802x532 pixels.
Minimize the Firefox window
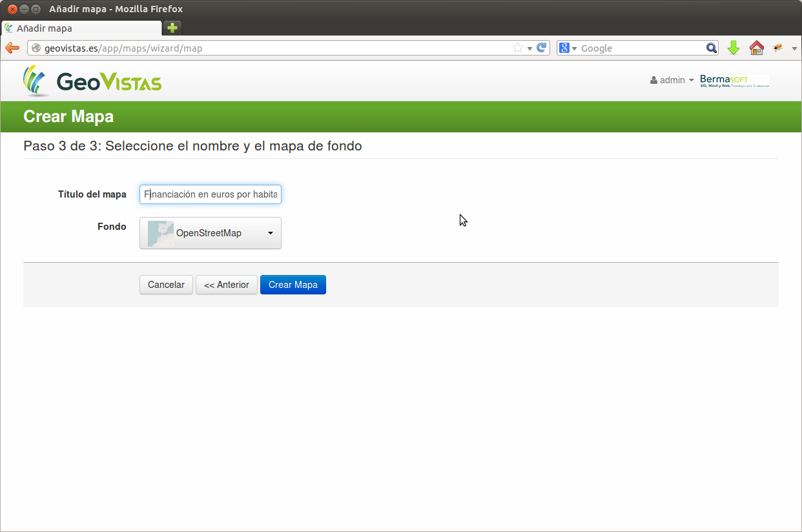coord(24,9)
